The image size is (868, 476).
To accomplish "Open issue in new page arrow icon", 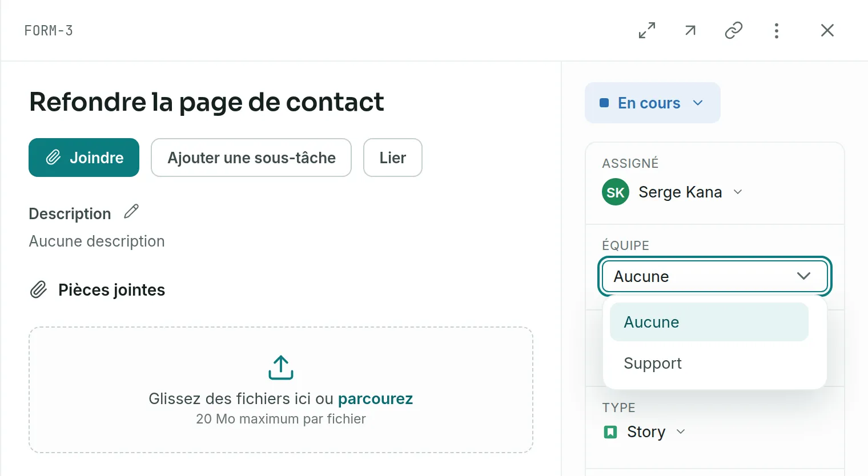I will [x=690, y=30].
